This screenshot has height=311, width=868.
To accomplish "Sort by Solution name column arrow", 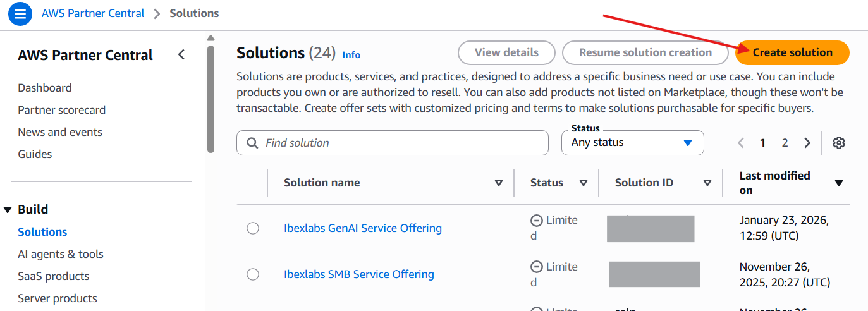I will 499,183.
